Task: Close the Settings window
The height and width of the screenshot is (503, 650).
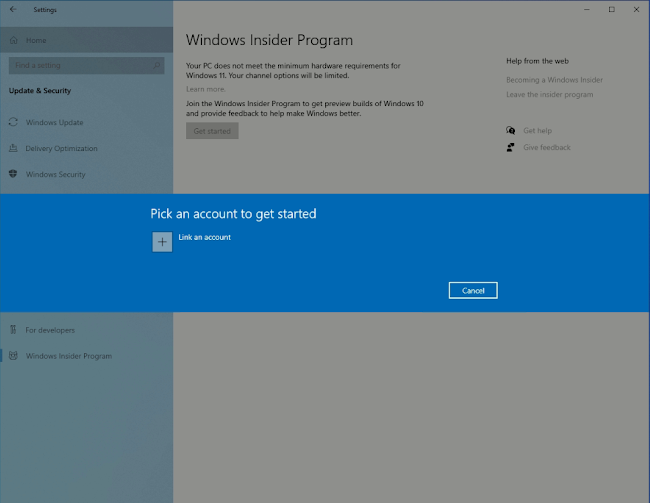Action: 636,10
